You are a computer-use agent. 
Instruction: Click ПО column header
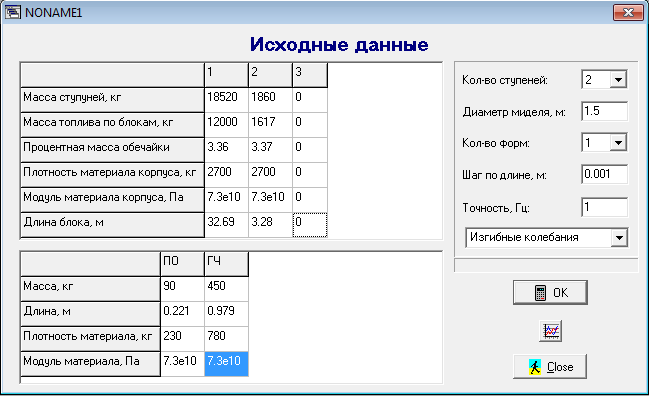click(182, 264)
